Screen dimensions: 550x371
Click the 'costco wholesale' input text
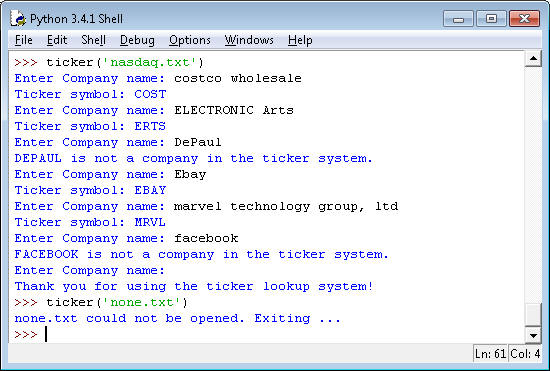click(x=238, y=78)
